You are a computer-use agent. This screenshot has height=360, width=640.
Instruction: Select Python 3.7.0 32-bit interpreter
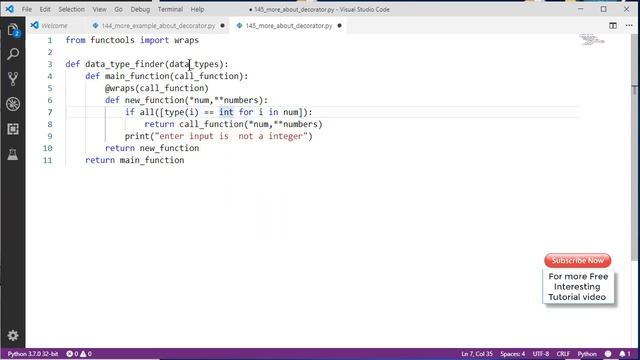coord(33,354)
